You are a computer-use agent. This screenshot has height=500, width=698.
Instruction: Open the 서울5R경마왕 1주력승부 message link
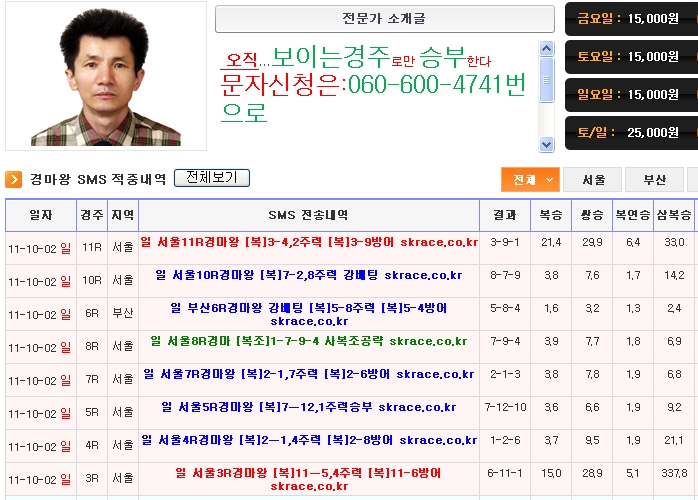[309, 407]
